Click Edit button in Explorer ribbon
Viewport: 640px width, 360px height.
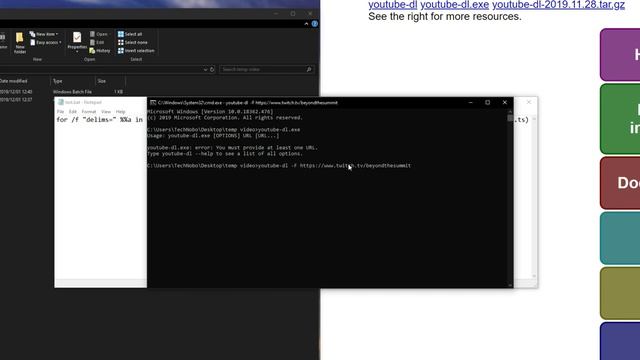click(x=97, y=42)
